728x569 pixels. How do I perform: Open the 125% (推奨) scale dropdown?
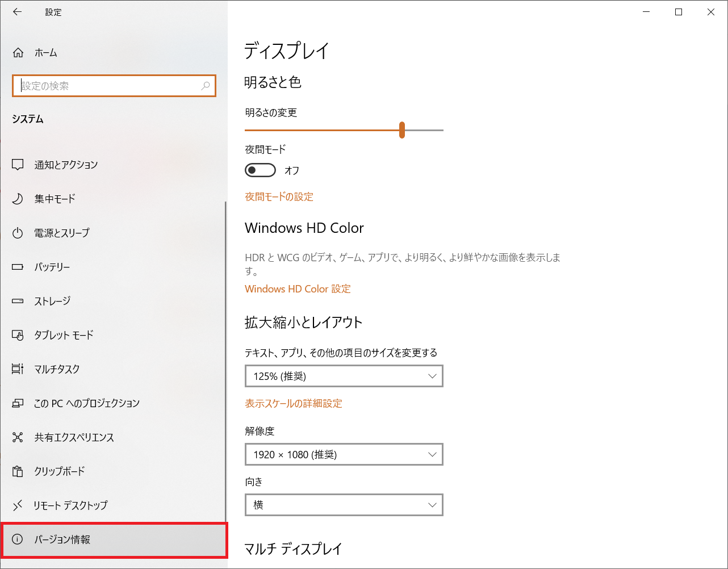tap(344, 376)
